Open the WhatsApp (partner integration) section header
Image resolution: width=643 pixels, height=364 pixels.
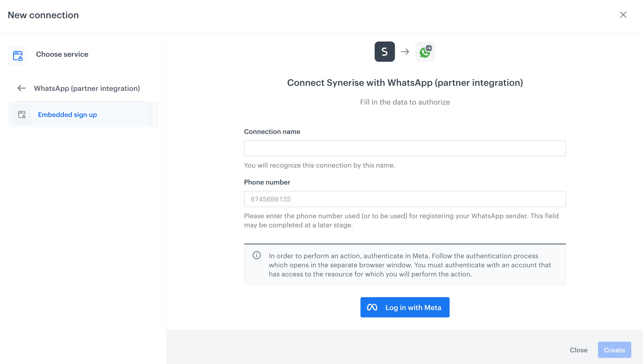(x=87, y=88)
